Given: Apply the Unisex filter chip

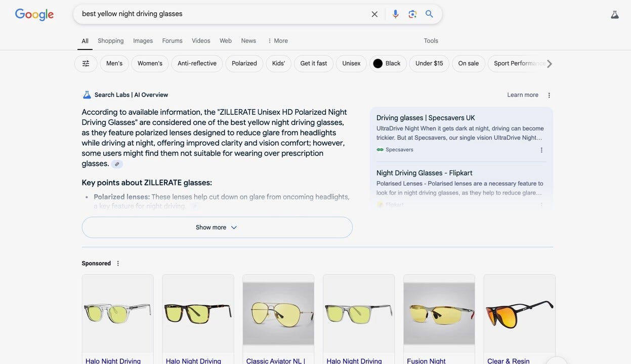Looking at the screenshot, I should point(351,64).
